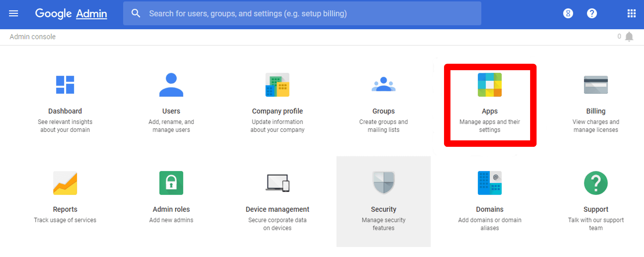The image size is (644, 257).
Task: Select the Company profile buildings icon
Action: tap(277, 85)
